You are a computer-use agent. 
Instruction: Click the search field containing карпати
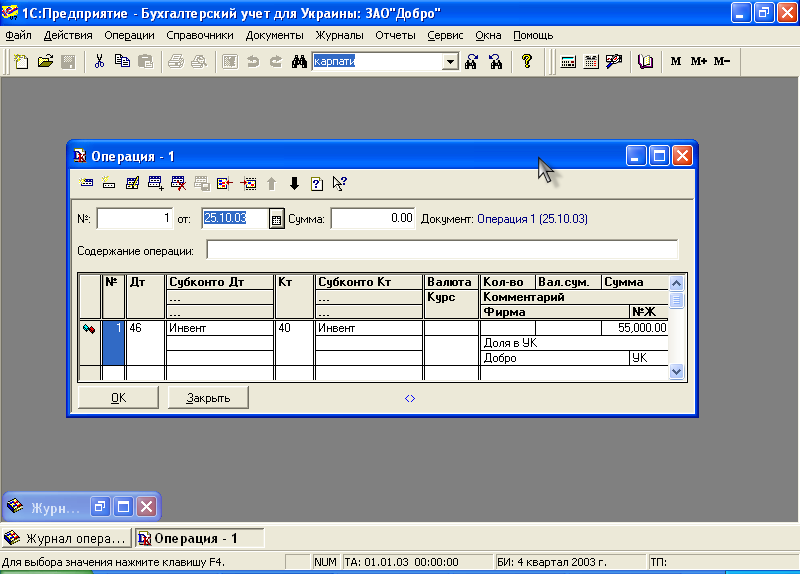pos(378,62)
